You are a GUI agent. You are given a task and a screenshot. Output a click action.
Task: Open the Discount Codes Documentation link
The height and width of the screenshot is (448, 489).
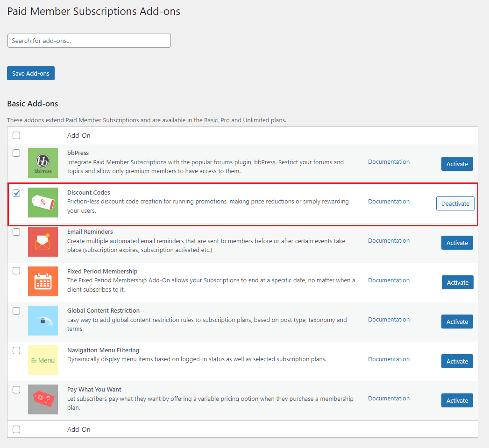(x=389, y=201)
